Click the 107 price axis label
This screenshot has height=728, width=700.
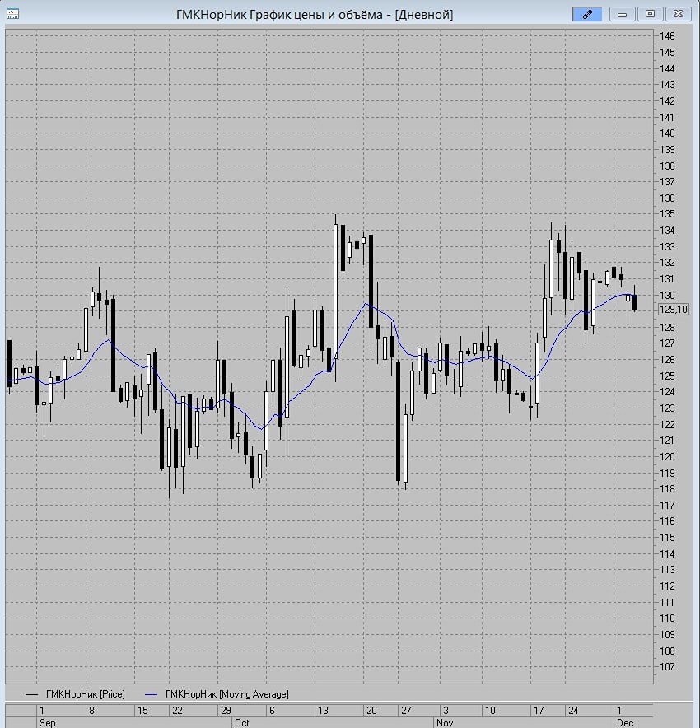[667, 667]
